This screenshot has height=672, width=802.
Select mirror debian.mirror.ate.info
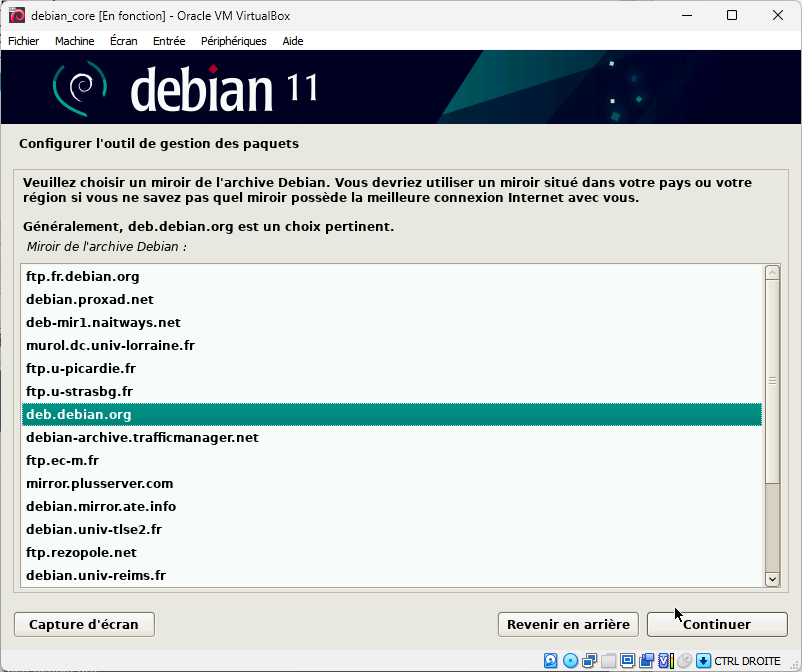[x=392, y=506]
